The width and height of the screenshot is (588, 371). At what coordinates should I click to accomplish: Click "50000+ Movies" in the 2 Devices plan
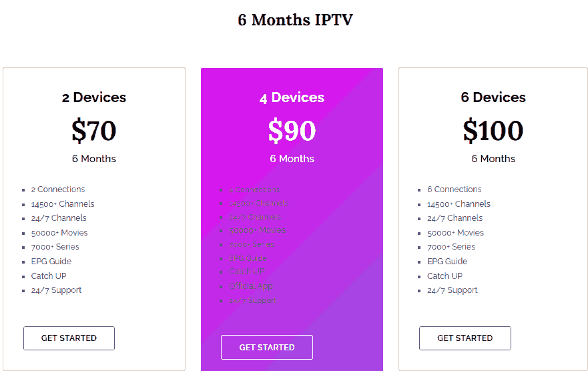click(59, 233)
